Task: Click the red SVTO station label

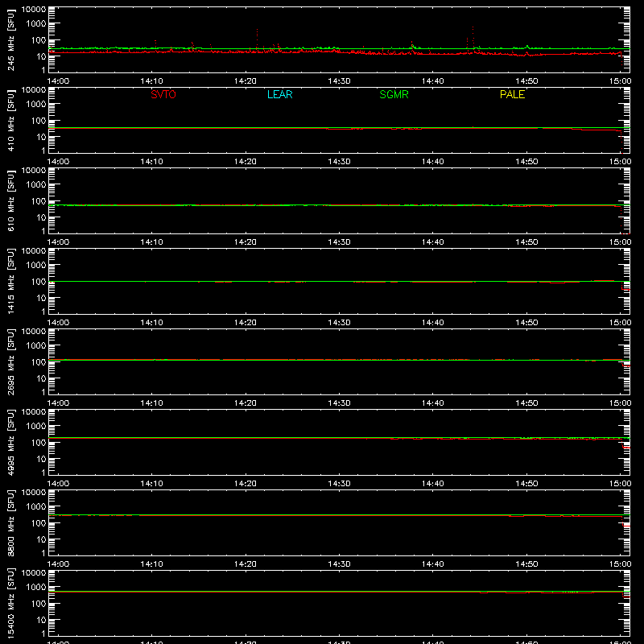Action: click(163, 94)
